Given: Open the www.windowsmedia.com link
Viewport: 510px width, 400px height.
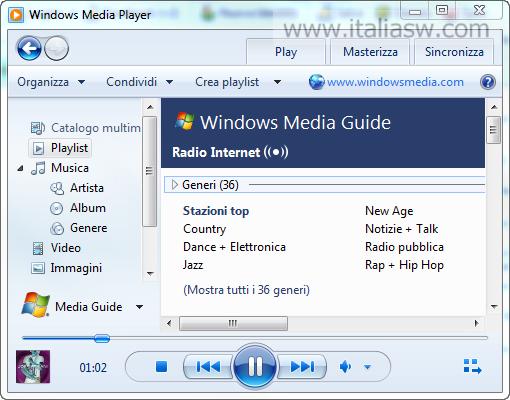Looking at the screenshot, I should click(x=395, y=82).
